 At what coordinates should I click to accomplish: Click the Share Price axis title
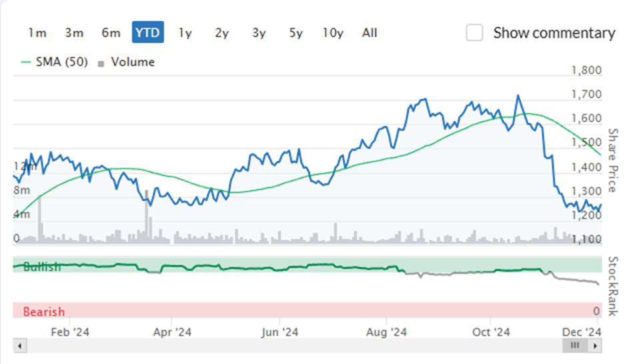pyautogui.click(x=613, y=160)
